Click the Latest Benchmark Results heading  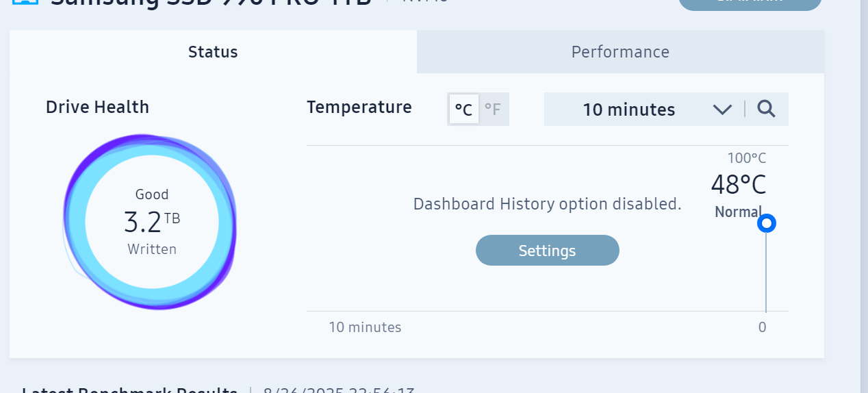coord(129,390)
